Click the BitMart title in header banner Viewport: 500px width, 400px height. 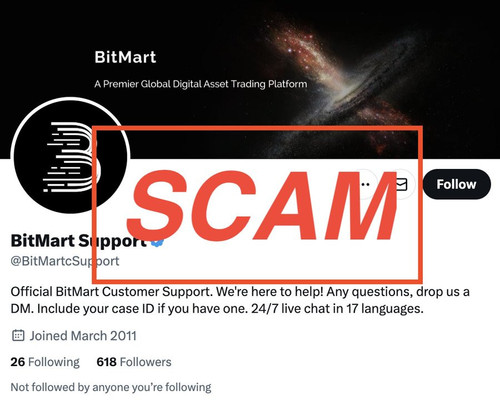[x=125, y=57]
